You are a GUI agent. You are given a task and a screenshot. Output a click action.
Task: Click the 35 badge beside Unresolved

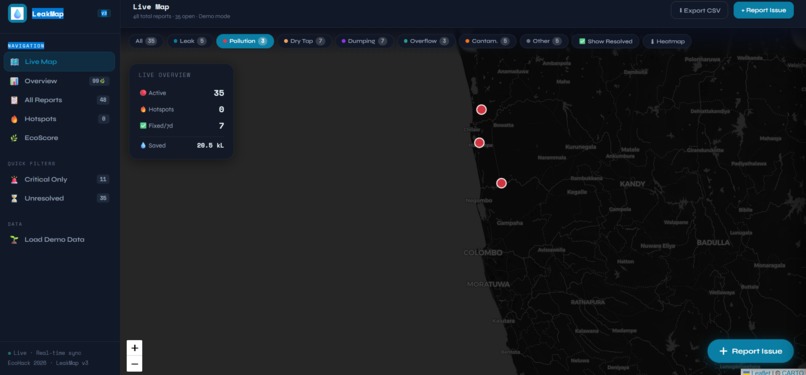(103, 198)
